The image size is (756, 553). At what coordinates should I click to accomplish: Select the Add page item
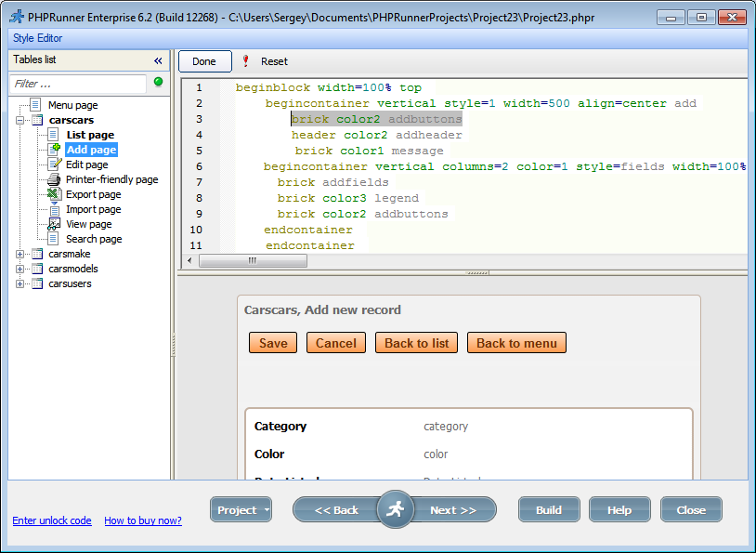point(91,150)
